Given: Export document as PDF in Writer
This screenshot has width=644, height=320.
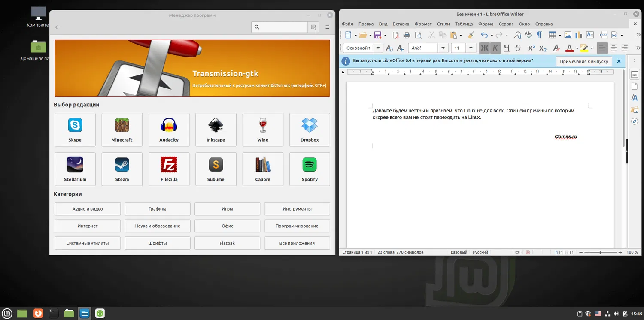Looking at the screenshot, I should click(396, 35).
